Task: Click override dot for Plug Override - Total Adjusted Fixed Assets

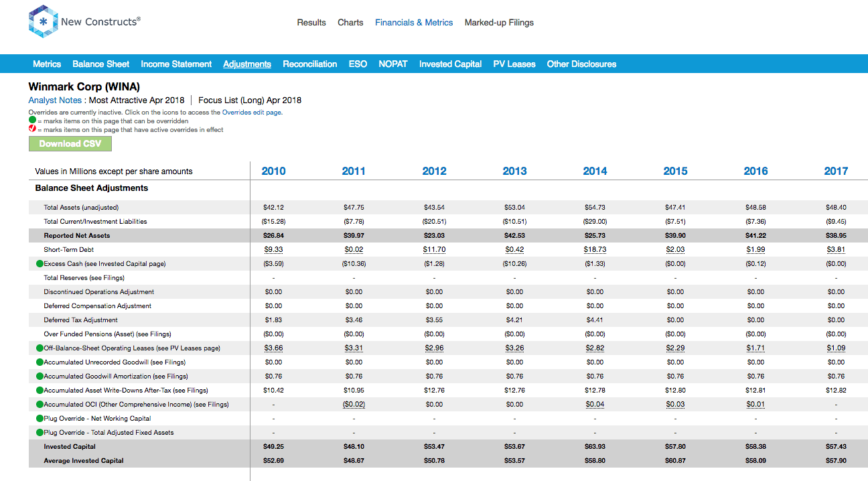Action: 40,433
